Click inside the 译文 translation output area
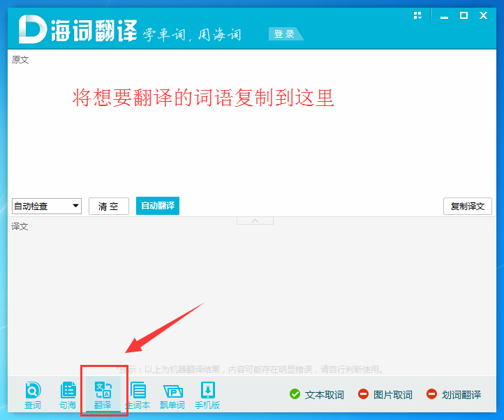 coord(251,293)
